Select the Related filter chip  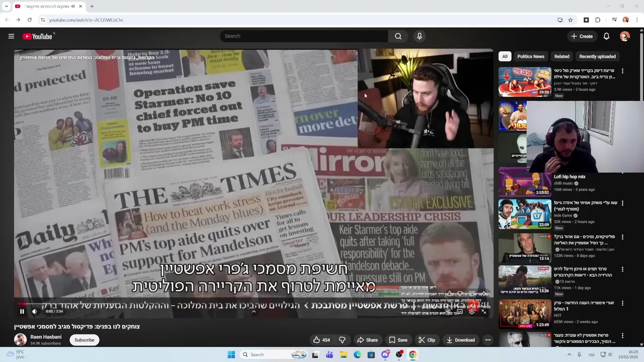click(x=561, y=56)
